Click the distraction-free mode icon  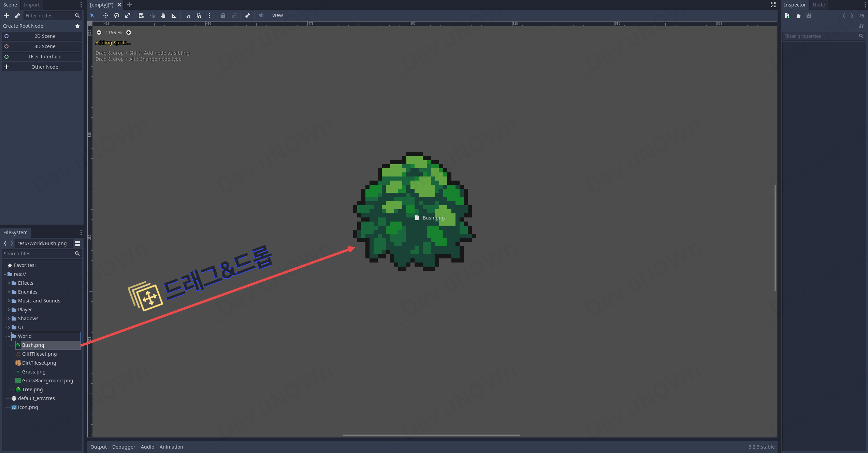773,5
